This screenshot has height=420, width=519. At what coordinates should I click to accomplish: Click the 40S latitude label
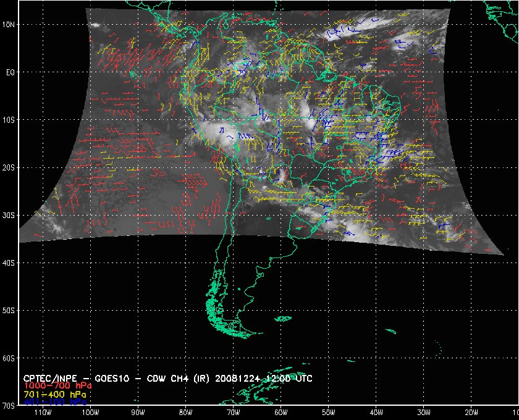(x=9, y=263)
